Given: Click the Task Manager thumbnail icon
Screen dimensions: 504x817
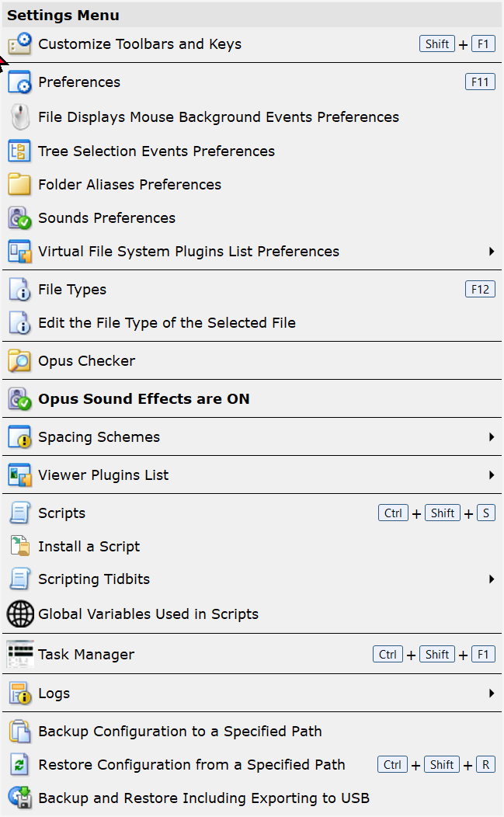Looking at the screenshot, I should (20, 655).
